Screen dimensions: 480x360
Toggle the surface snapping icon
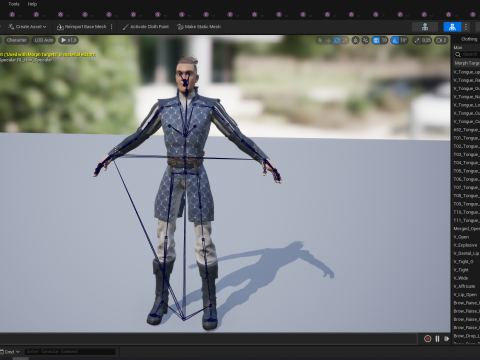(366, 40)
